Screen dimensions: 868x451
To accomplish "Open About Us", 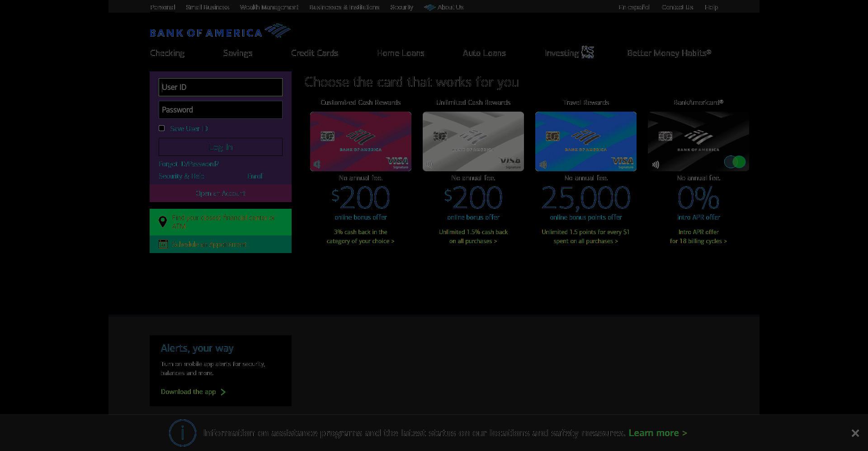I will coord(450,7).
